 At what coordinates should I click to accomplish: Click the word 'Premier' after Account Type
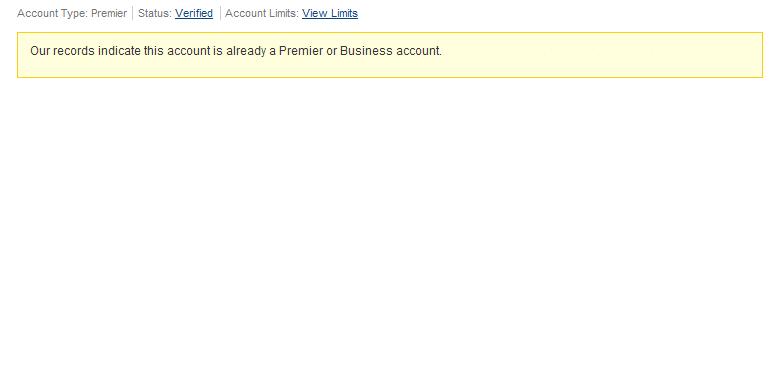pyautogui.click(x=109, y=13)
